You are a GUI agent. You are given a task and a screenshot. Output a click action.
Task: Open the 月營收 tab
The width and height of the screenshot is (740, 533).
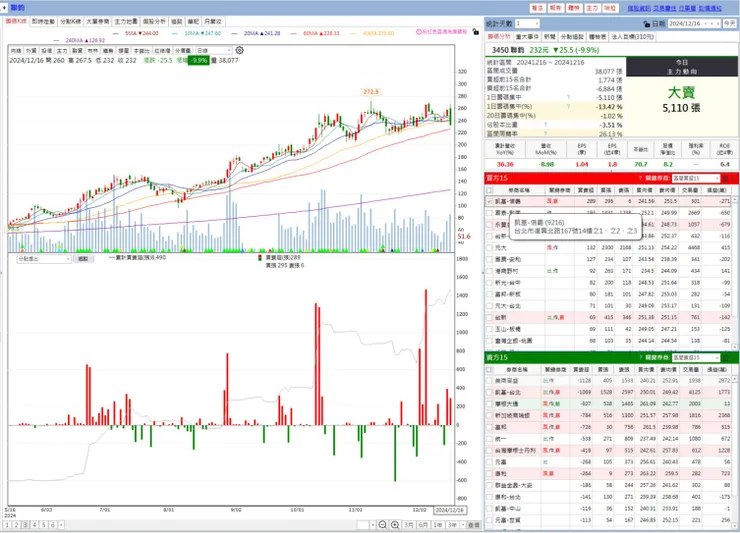[x=212, y=21]
